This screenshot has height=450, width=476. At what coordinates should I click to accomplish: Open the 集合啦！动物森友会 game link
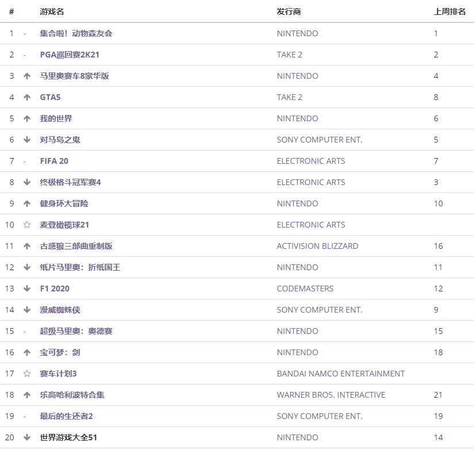pyautogui.click(x=76, y=33)
